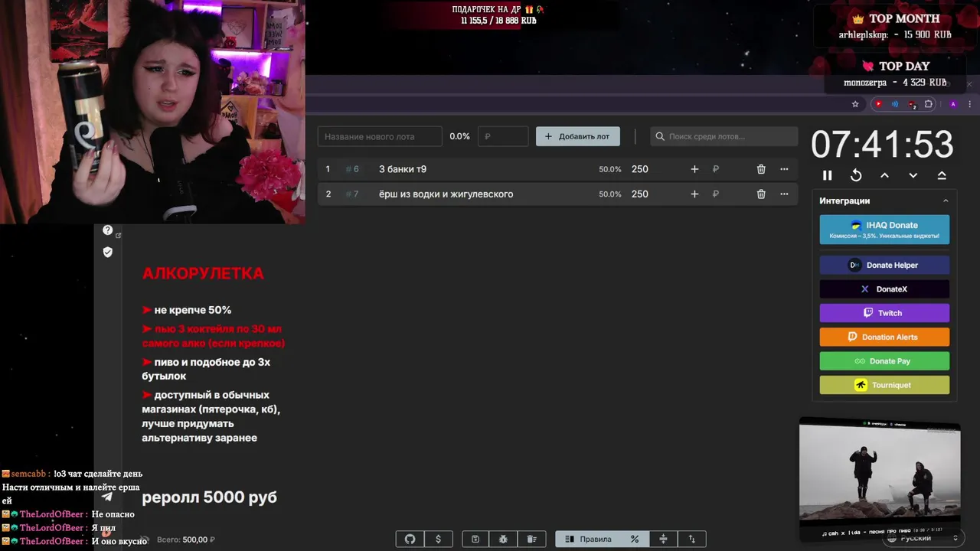
Task: Open more options for ёрш из водки lot
Action: tap(784, 194)
